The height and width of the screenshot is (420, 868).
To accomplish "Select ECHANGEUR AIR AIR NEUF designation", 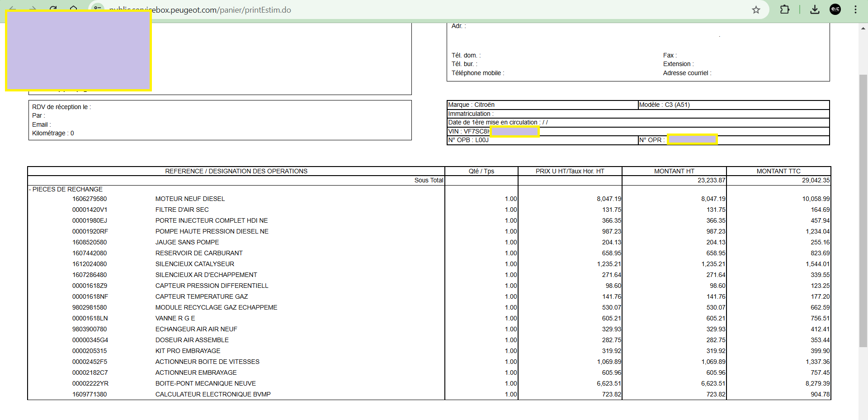I will 196,329.
